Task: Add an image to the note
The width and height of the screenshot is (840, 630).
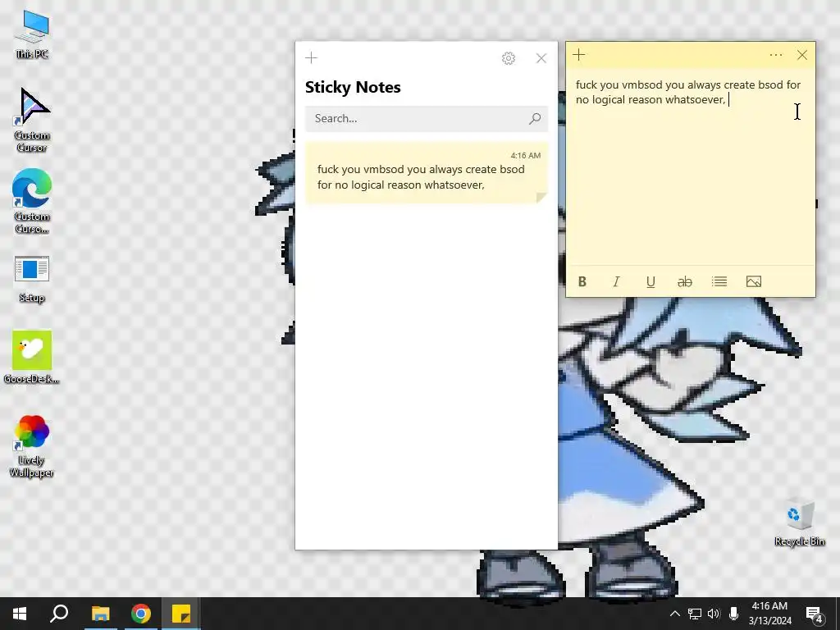Action: coord(754,282)
